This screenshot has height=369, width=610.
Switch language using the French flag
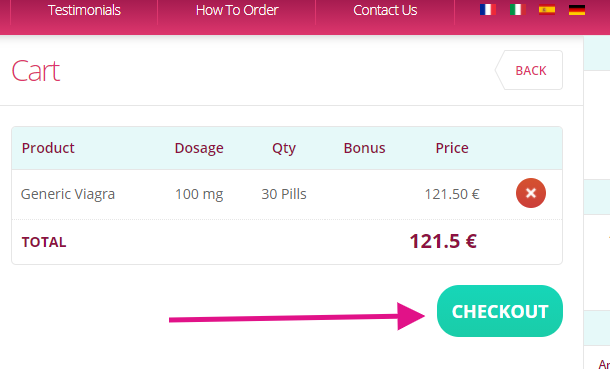point(487,10)
